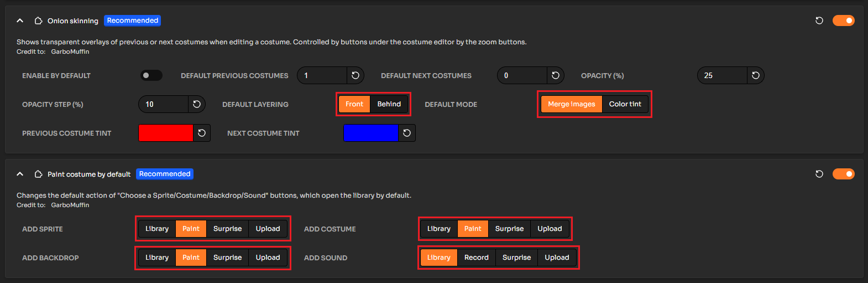The width and height of the screenshot is (868, 283).
Task: Edit the Opacity step (%) field
Action: click(164, 104)
